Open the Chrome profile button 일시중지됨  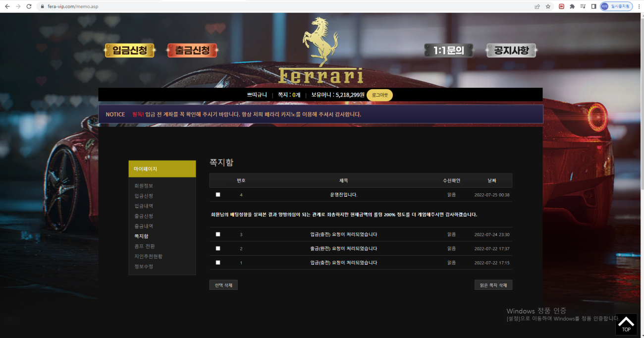point(616,6)
